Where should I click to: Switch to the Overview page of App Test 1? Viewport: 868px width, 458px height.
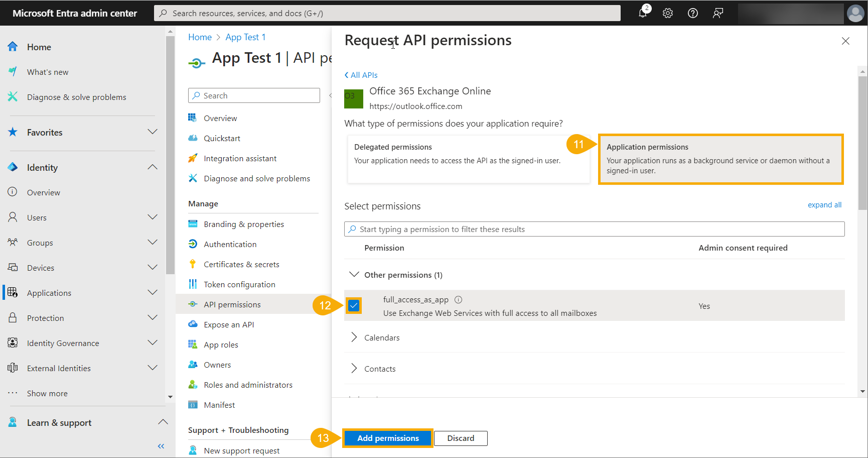220,118
